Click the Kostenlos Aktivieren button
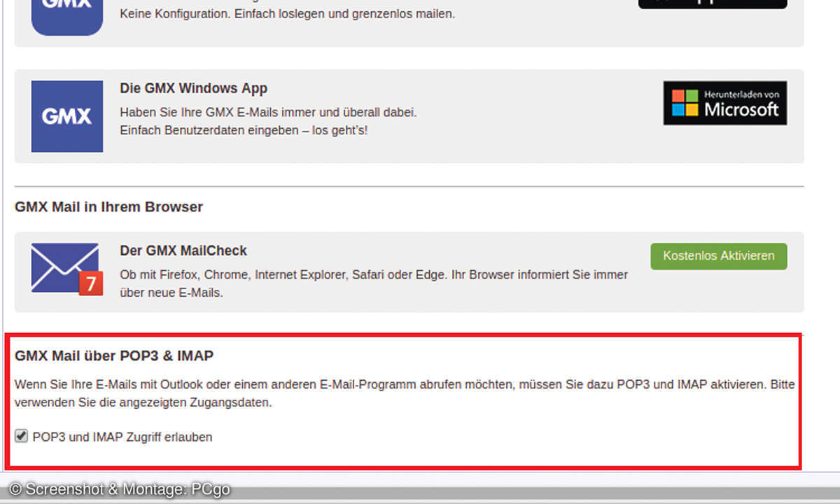Viewport: 840px width, 504px height. (719, 256)
